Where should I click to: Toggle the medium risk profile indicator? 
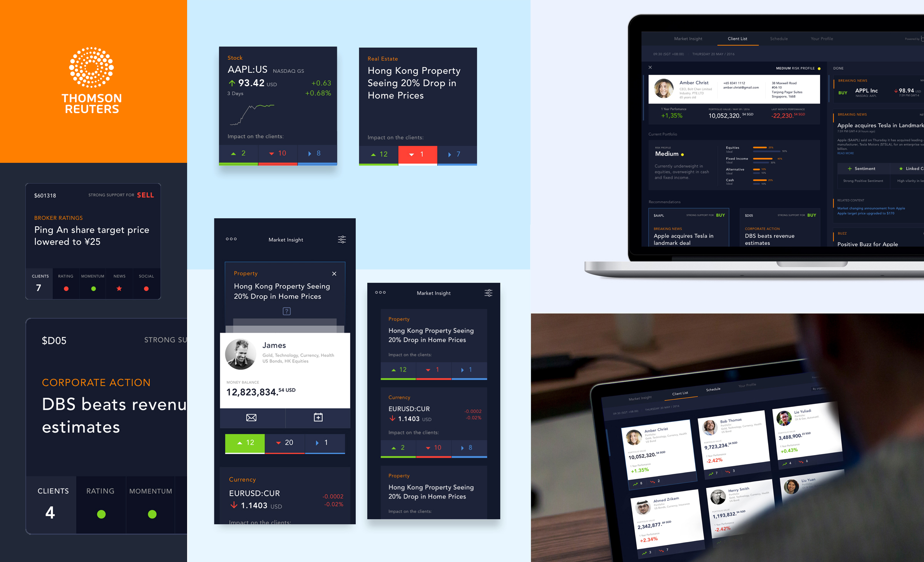click(x=819, y=69)
